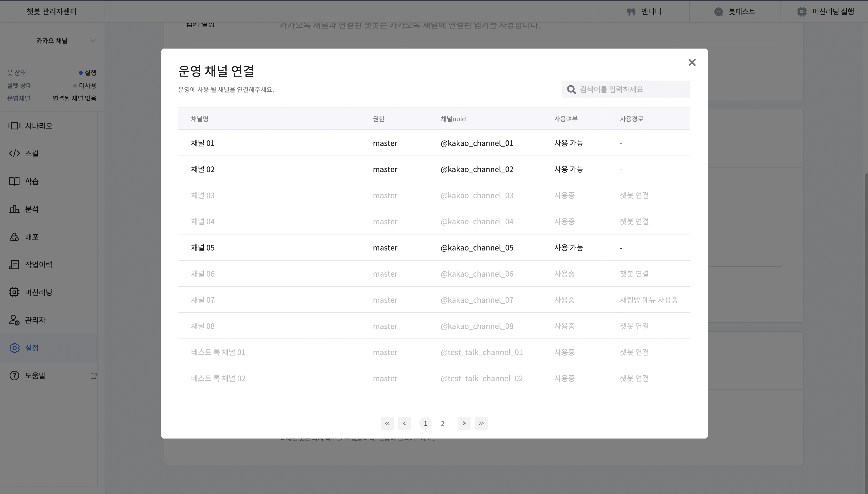This screenshot has width=868, height=494.
Task: Go to next page with > arrow
Action: (464, 423)
